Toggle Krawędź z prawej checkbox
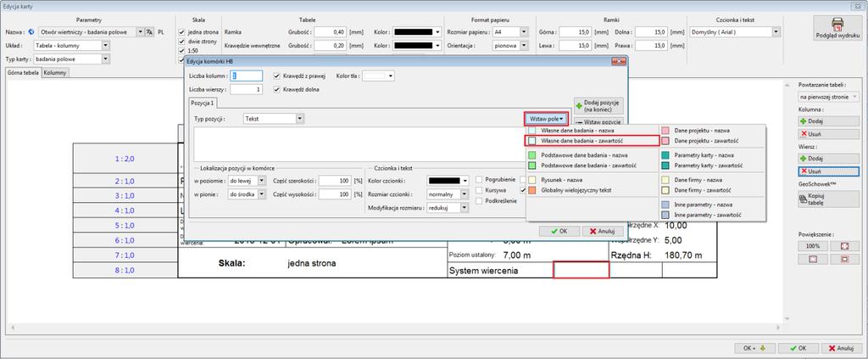 point(278,76)
